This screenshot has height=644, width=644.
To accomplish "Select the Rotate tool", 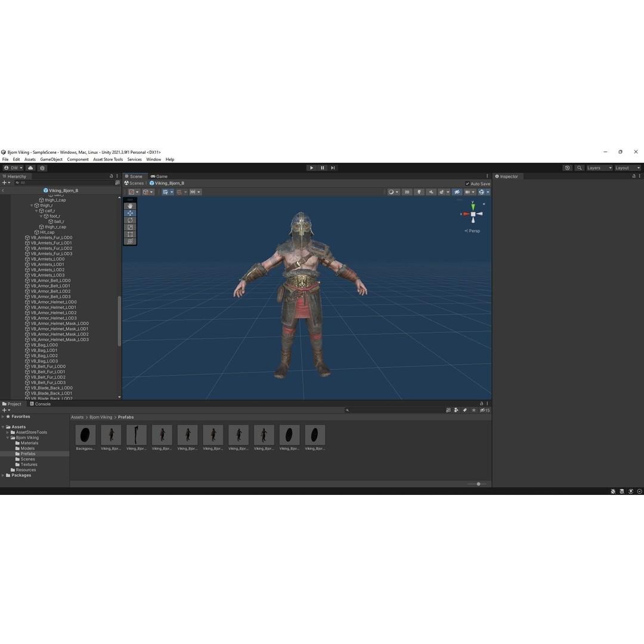I will (130, 220).
